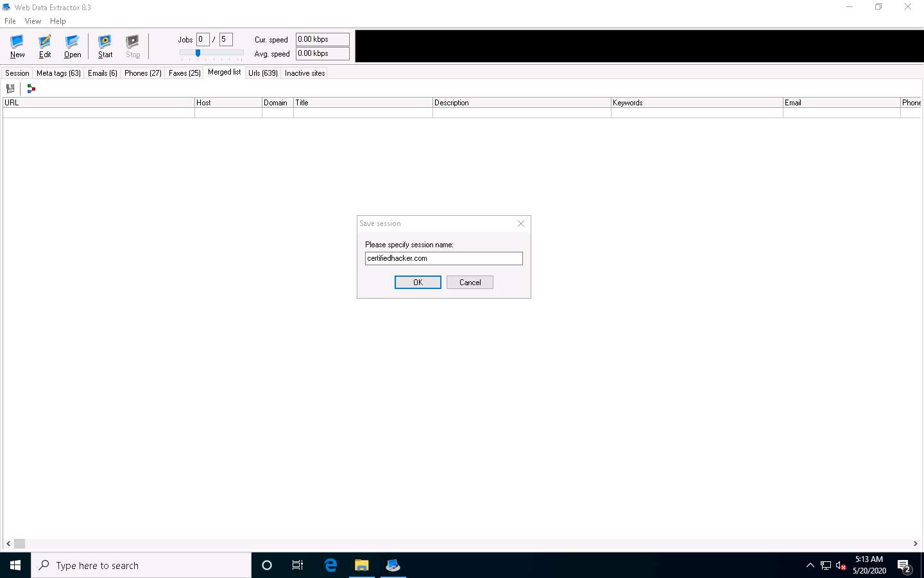
Task: Click the horizontal scrollbar left arrow
Action: [8, 543]
